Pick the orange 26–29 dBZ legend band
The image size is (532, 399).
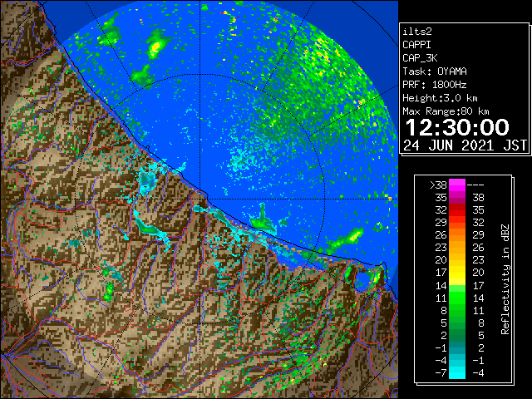click(457, 235)
